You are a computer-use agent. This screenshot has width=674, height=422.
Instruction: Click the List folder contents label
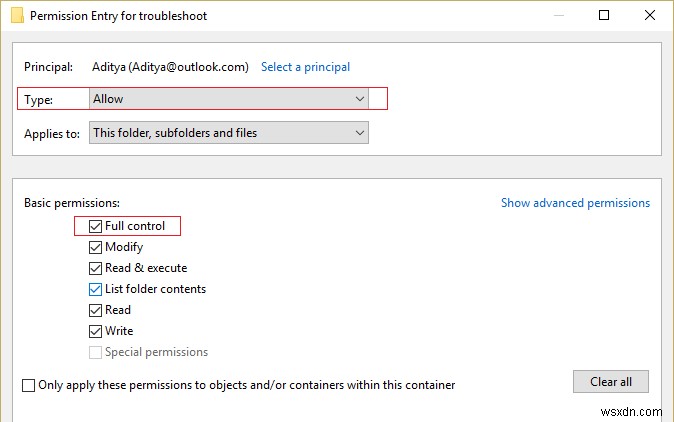155,290
